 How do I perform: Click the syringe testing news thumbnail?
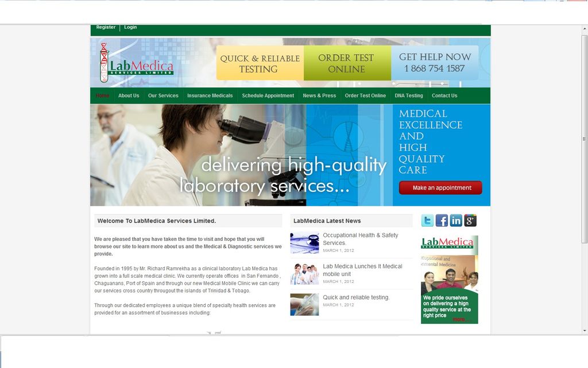(x=304, y=305)
